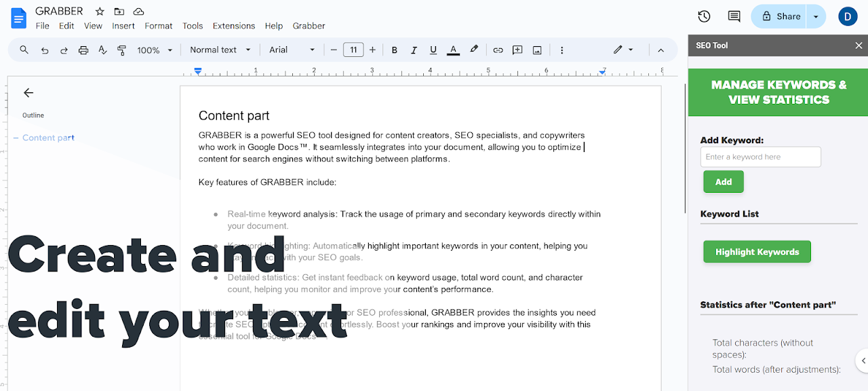
Task: Check cloud save status icon
Action: [138, 12]
